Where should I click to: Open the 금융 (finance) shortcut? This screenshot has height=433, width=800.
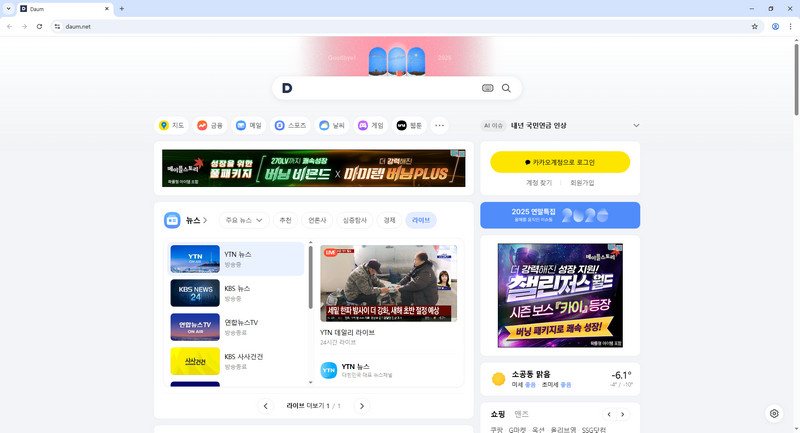click(x=210, y=125)
